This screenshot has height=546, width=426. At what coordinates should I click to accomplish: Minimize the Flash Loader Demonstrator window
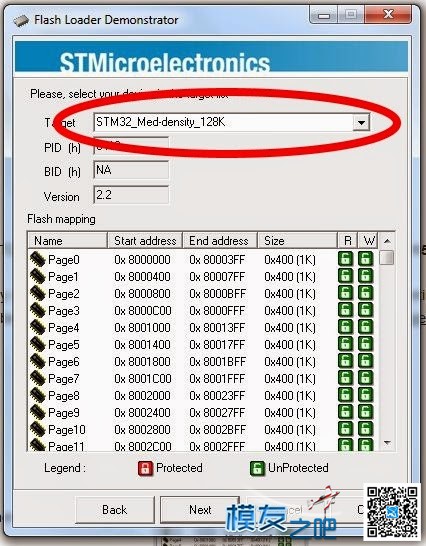point(324,15)
